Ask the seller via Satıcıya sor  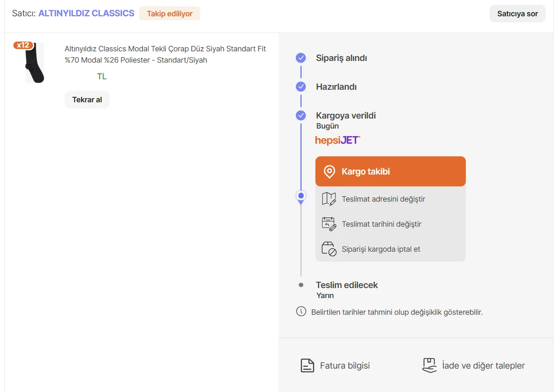point(517,14)
